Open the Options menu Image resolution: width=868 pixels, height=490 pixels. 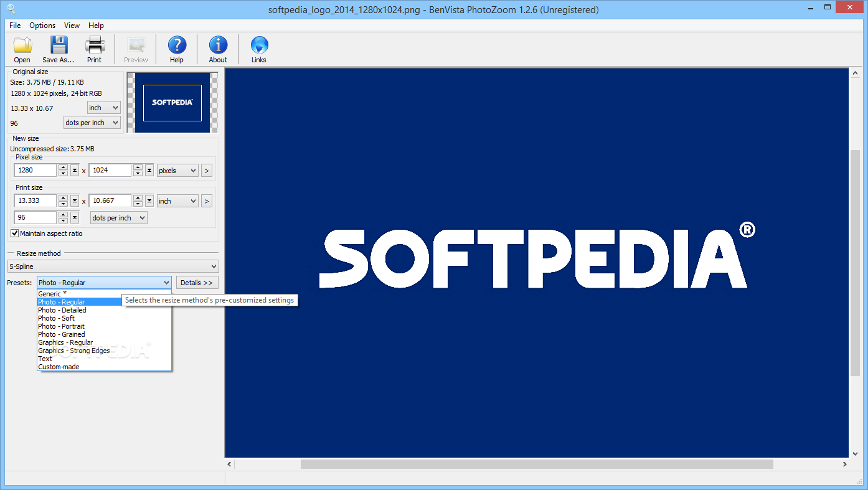[x=42, y=26]
